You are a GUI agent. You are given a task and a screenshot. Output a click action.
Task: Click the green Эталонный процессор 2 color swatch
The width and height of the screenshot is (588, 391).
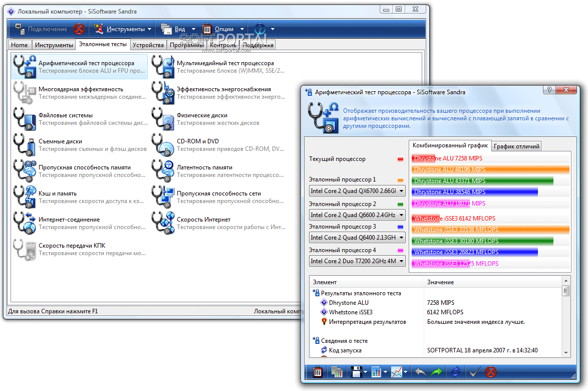click(x=400, y=205)
